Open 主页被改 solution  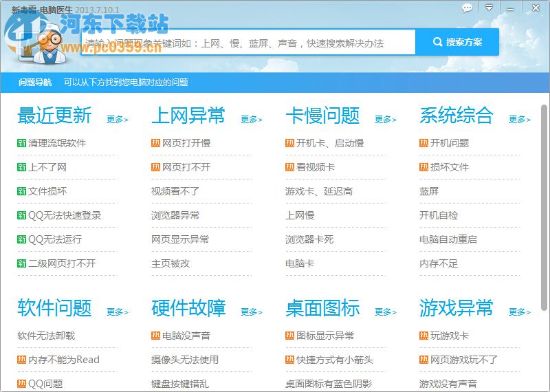[x=170, y=263]
